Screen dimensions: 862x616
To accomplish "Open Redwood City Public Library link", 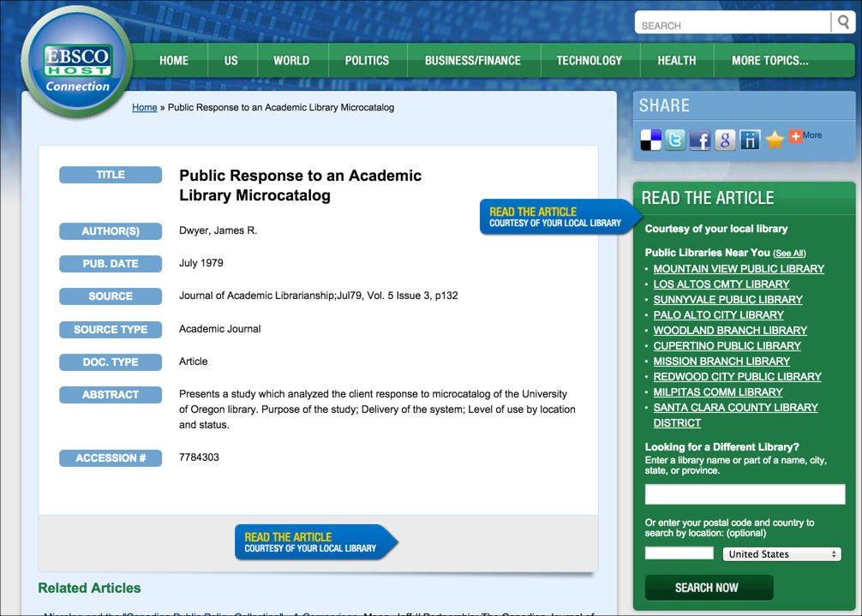I will coord(737,376).
